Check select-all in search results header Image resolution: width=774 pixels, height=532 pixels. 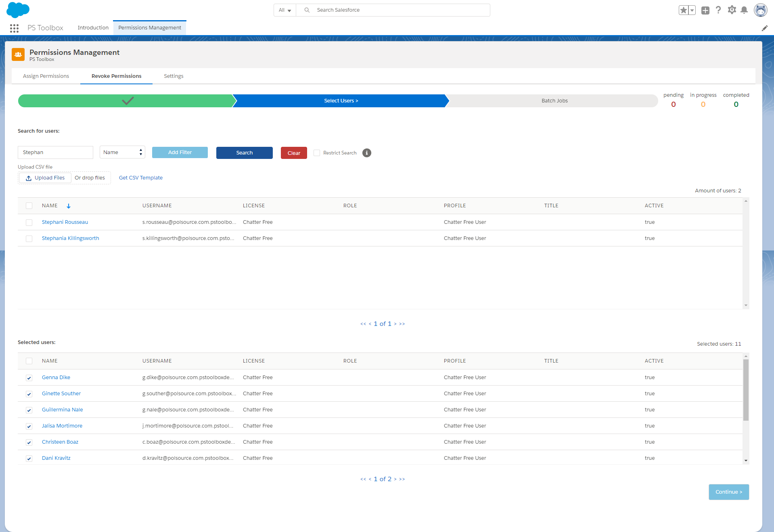pyautogui.click(x=29, y=206)
